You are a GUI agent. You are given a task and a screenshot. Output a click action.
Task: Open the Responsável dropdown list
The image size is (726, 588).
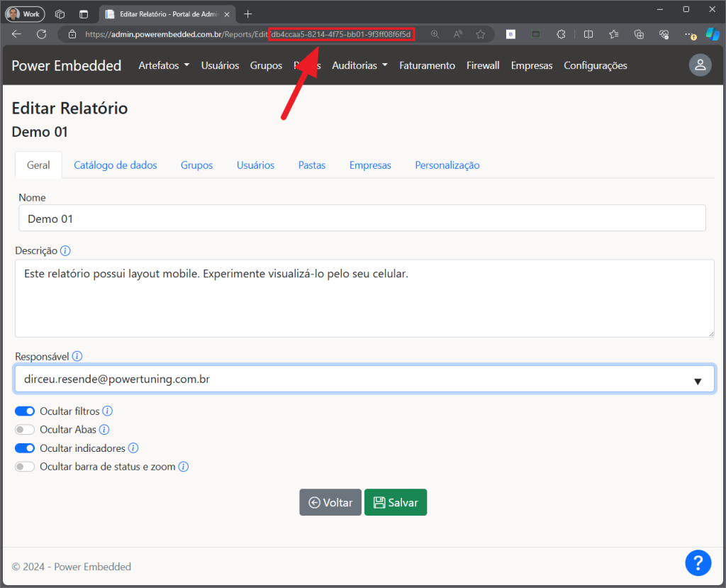pyautogui.click(x=364, y=379)
